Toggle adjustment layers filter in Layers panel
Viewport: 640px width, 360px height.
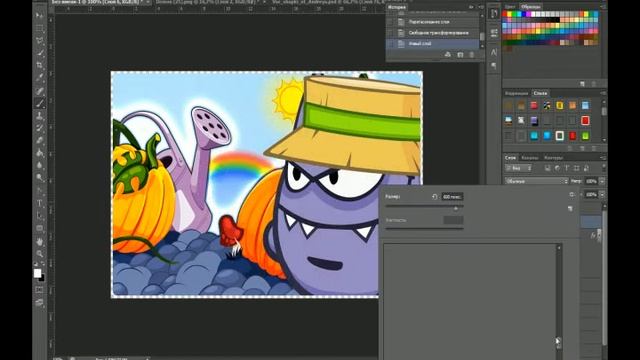[557, 168]
